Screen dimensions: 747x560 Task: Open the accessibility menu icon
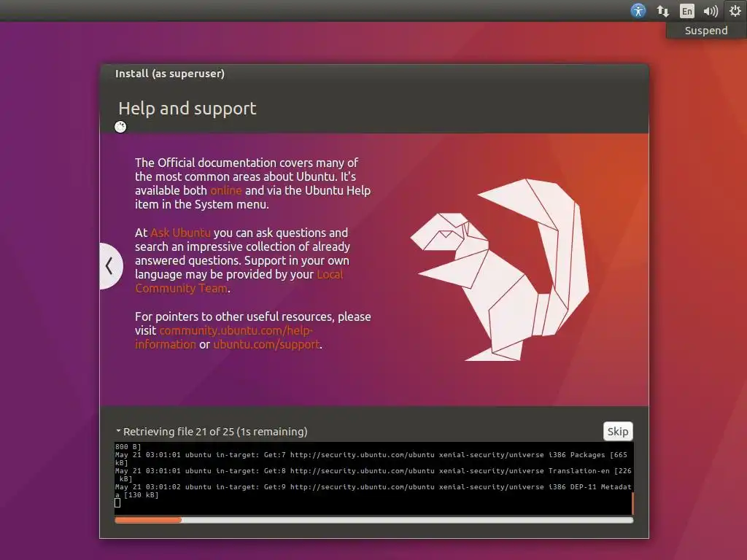638,10
